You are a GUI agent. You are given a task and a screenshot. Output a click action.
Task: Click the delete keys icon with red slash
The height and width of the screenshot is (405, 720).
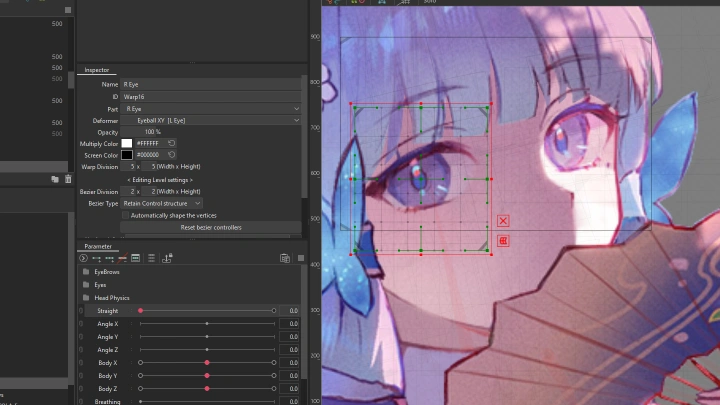point(122,259)
